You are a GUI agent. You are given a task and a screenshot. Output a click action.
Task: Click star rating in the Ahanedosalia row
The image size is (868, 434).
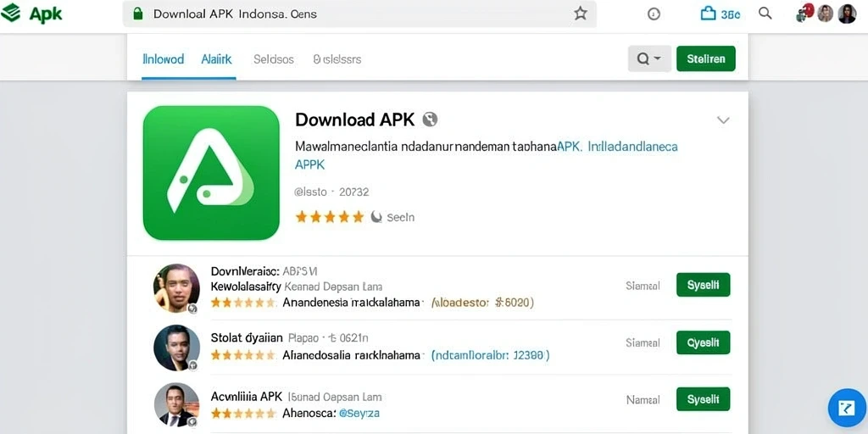coord(243,355)
